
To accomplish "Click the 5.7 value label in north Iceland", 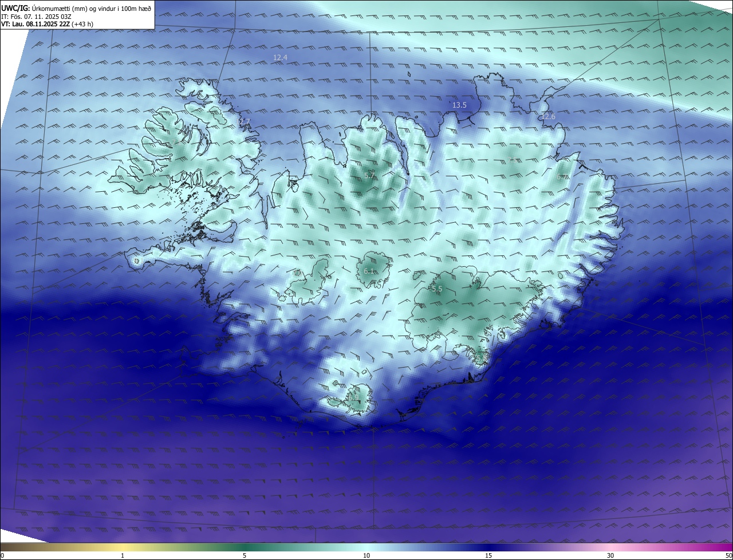I will coord(369,175).
